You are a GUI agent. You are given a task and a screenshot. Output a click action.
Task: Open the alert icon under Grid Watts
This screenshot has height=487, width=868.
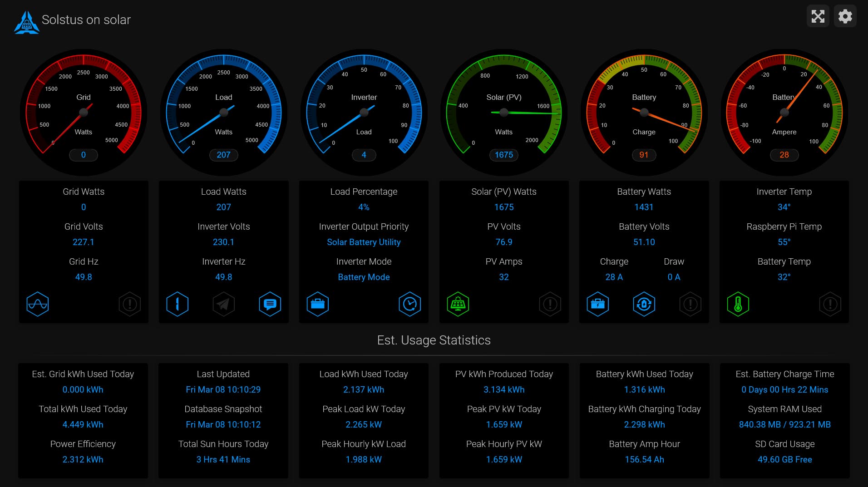pyautogui.click(x=130, y=304)
